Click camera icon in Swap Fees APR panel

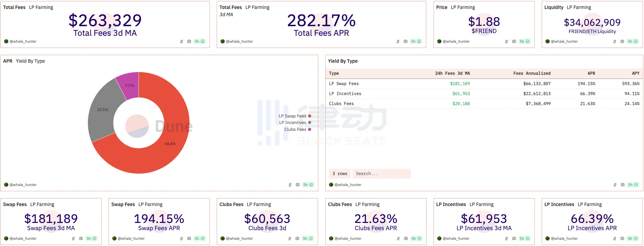tap(189, 238)
